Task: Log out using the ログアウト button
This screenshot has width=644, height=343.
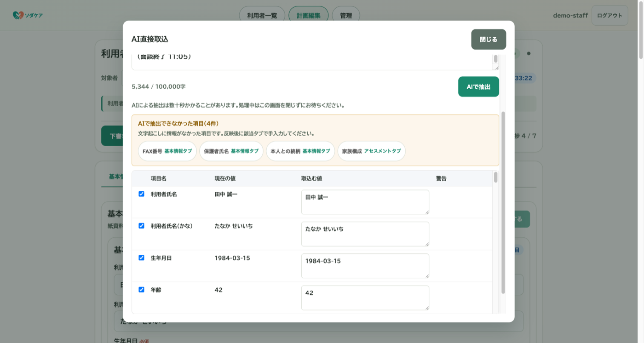Action: [609, 15]
